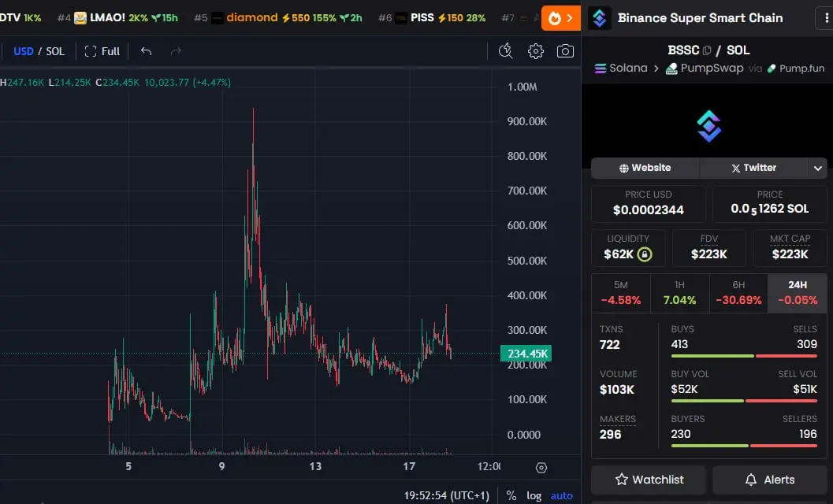This screenshot has height=504, width=833.
Task: Click the MKT CAP $223K box
Action: [x=790, y=247]
